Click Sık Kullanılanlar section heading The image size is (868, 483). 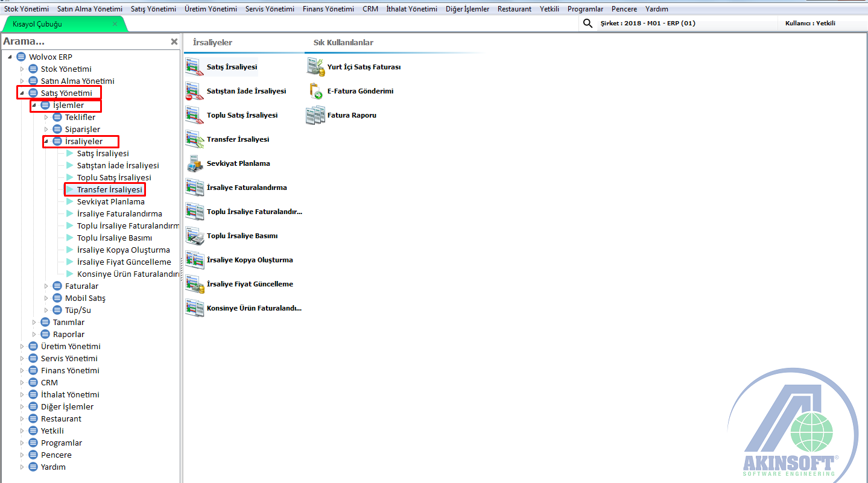[x=343, y=42]
